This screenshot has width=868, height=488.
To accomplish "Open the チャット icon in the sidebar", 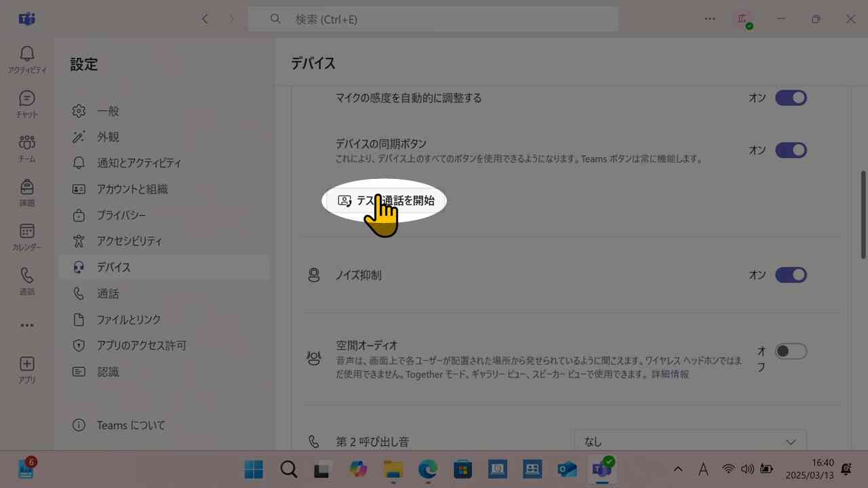I will coord(27,103).
